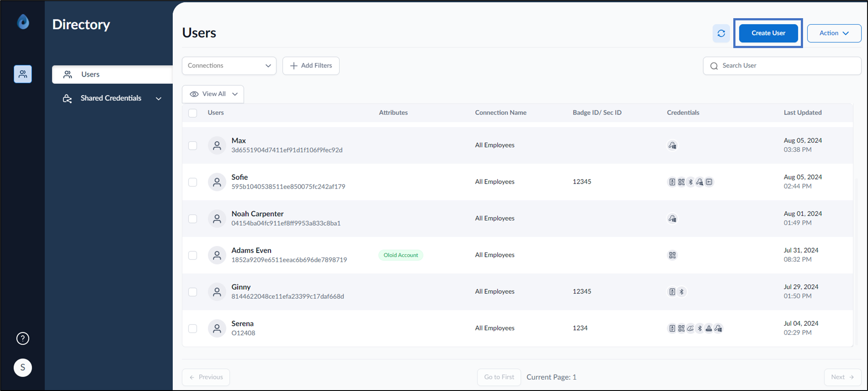Select Users in the sidebar

(x=113, y=74)
